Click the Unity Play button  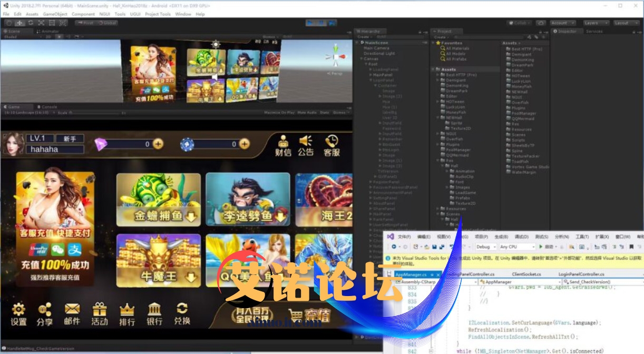pos(311,23)
